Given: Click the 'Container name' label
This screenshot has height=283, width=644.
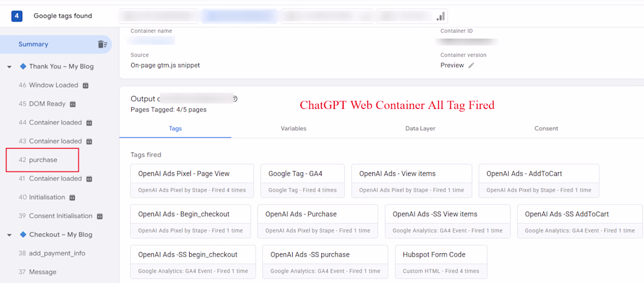Looking at the screenshot, I should [151, 31].
